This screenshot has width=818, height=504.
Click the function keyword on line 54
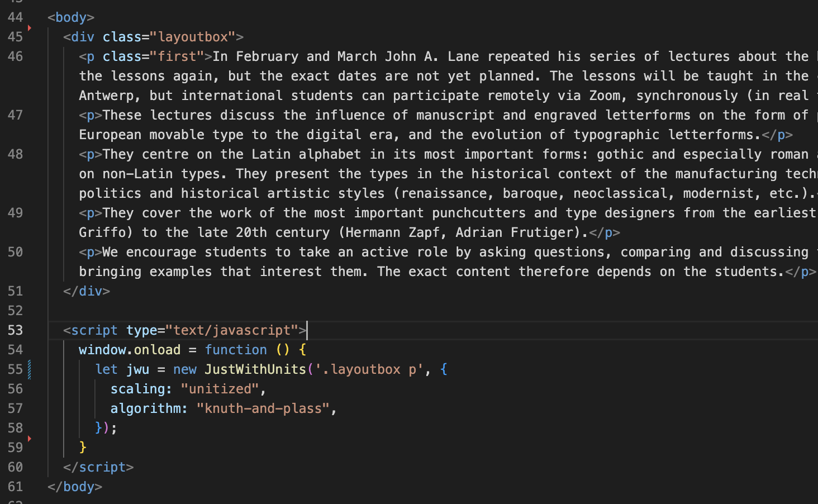tap(236, 350)
